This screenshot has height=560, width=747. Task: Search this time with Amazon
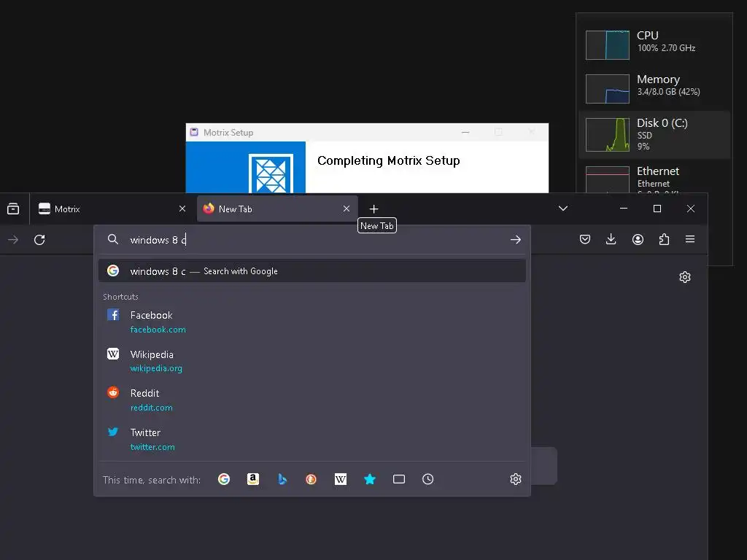click(x=253, y=479)
